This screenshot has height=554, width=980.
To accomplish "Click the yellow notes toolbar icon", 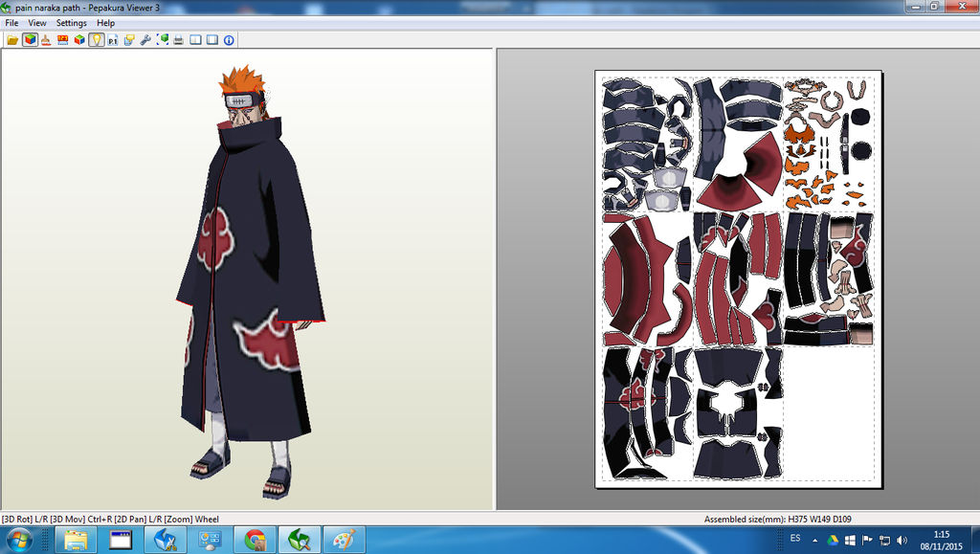I will 129,40.
